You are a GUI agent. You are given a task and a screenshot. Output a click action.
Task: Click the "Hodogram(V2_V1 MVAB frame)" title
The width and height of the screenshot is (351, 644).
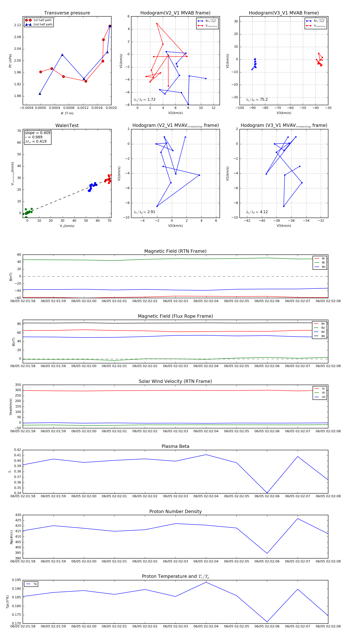point(175,13)
